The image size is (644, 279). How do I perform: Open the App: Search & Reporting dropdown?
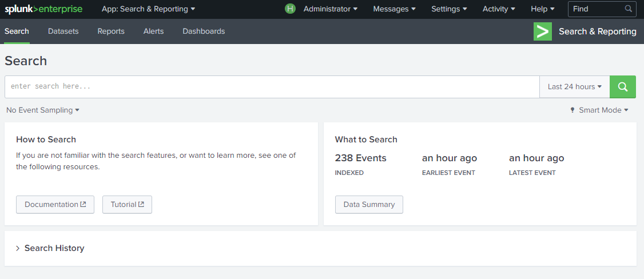tap(149, 9)
